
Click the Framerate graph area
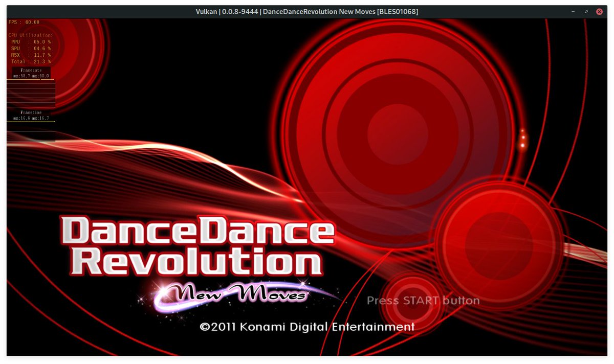pos(31,93)
